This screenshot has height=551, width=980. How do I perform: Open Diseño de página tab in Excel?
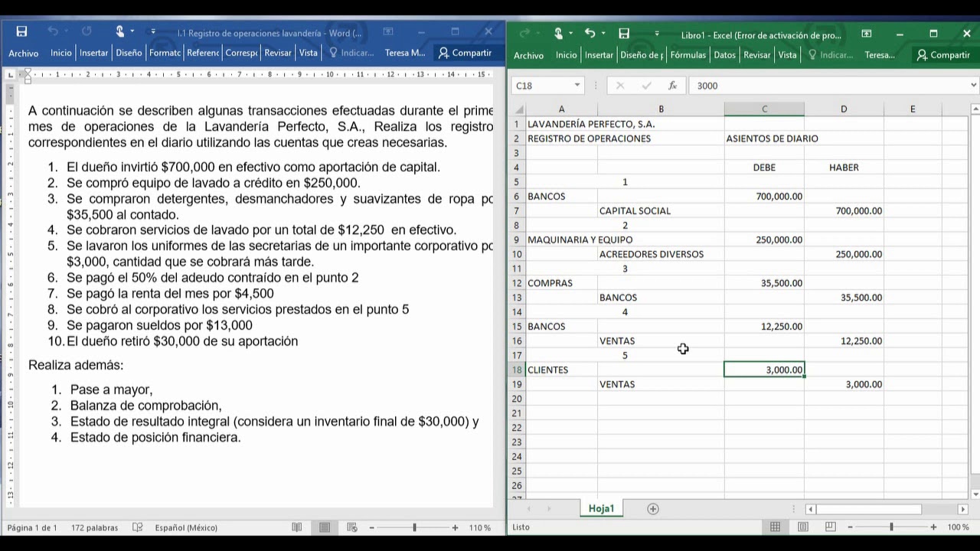[642, 55]
